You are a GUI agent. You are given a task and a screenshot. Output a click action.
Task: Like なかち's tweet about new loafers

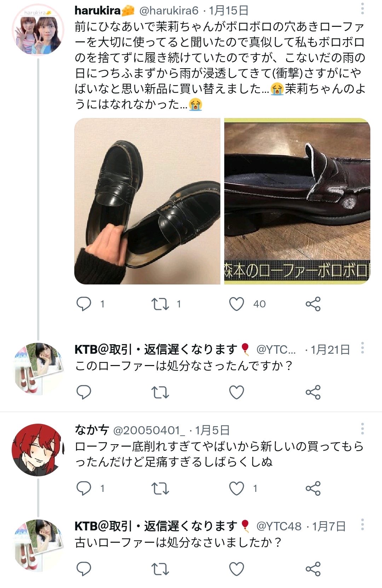pyautogui.click(x=237, y=488)
